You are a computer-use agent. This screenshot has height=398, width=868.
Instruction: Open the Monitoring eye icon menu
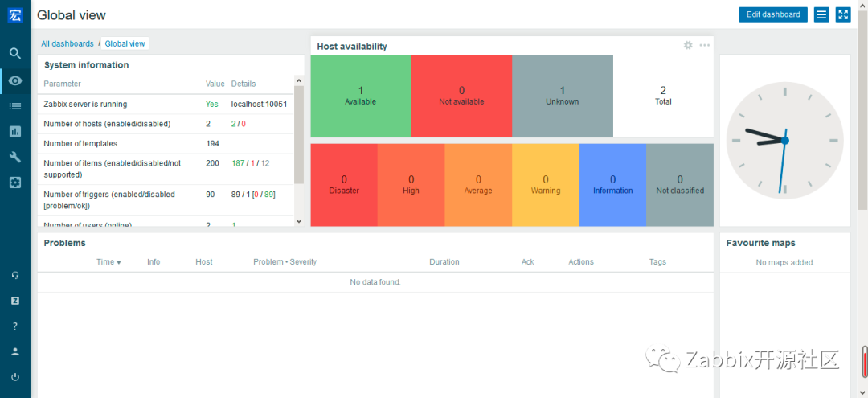[x=15, y=81]
